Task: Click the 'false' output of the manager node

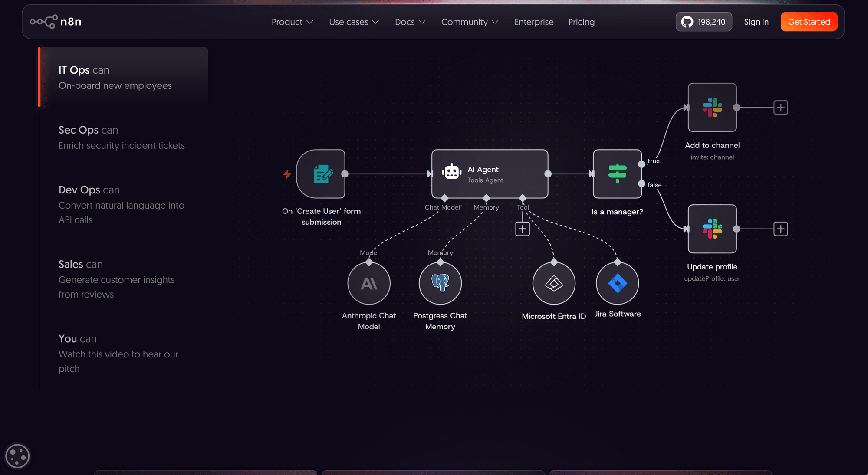Action: coord(641,184)
